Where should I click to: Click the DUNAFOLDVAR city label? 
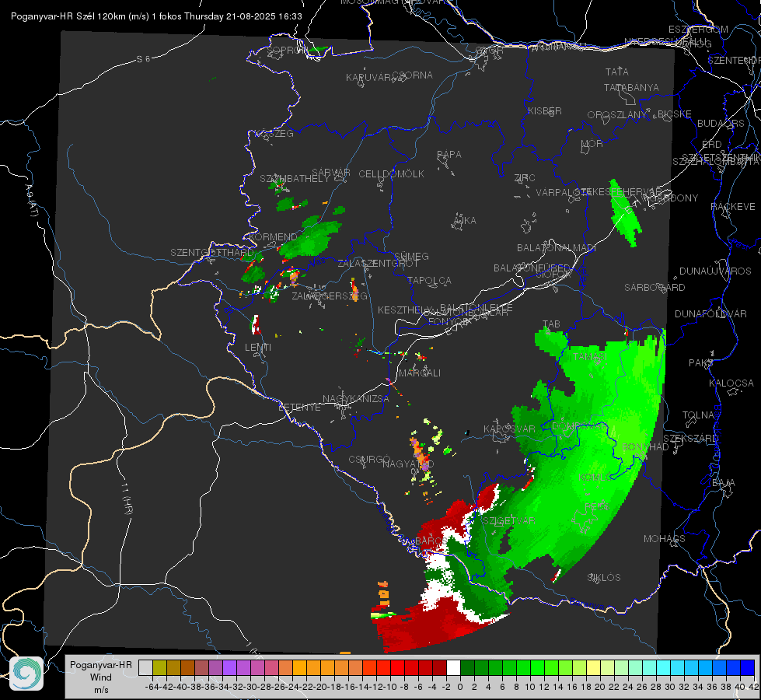[x=710, y=314]
